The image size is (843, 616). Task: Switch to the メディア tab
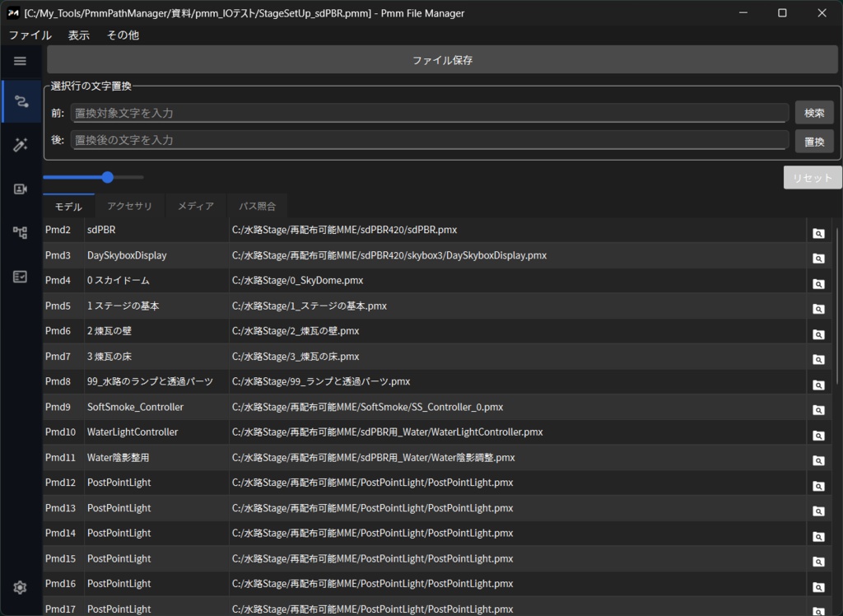click(196, 206)
